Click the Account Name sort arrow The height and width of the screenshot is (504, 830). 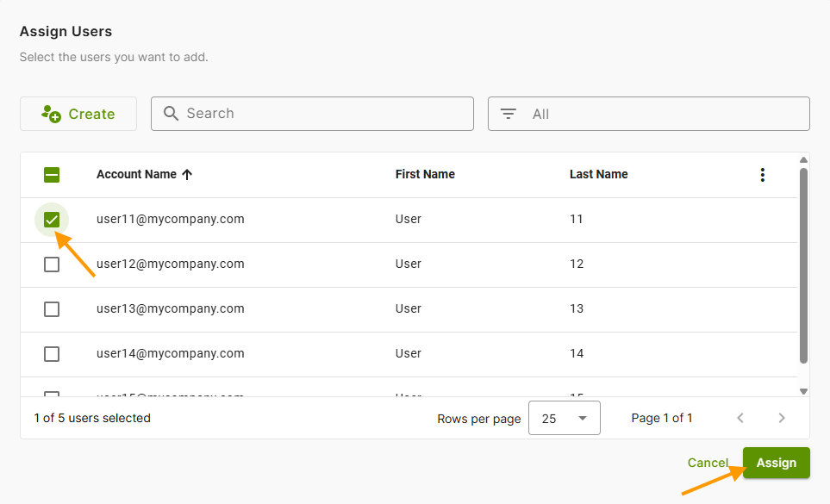click(187, 175)
